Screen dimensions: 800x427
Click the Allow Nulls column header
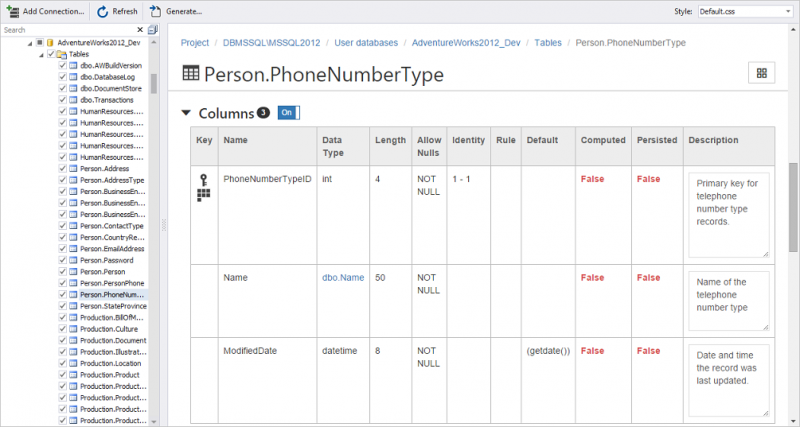tap(429, 146)
